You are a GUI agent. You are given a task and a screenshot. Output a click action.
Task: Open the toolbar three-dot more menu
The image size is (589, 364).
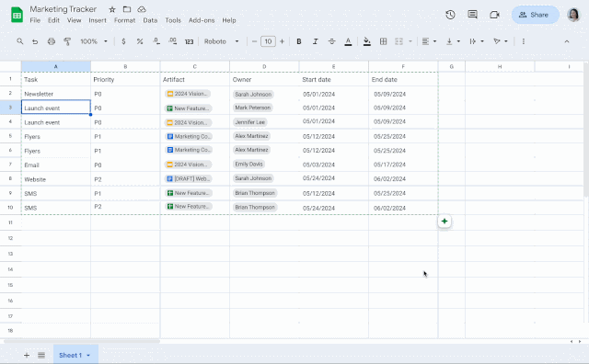524,41
